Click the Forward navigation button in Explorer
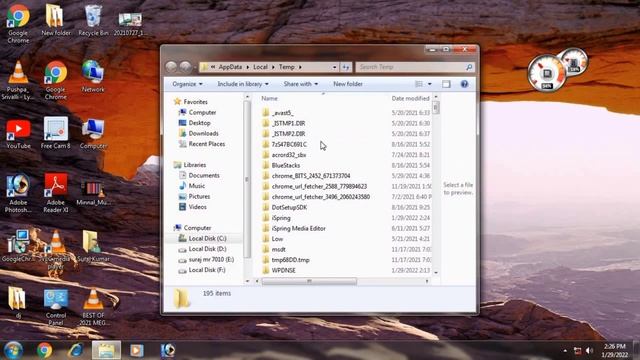 [x=185, y=67]
